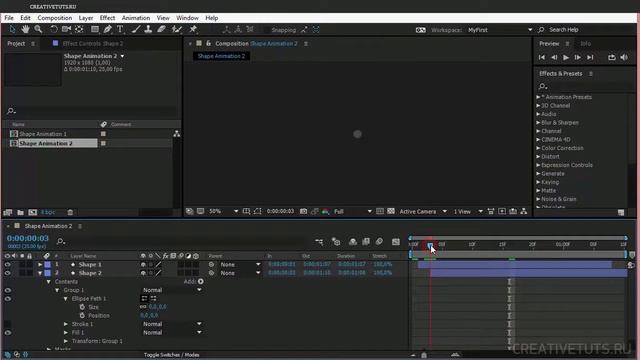Select the Brush tool
Image resolution: width=640 pixels, height=360 pixels.
(x=136, y=29)
